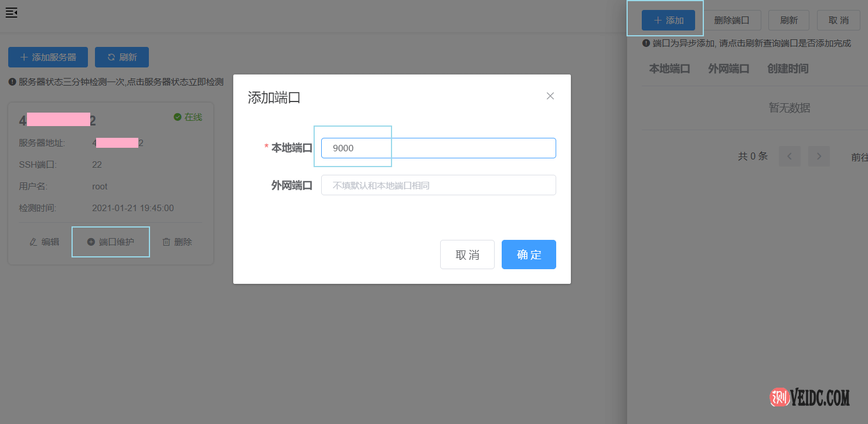
Task: Click the username value root
Action: click(100, 186)
